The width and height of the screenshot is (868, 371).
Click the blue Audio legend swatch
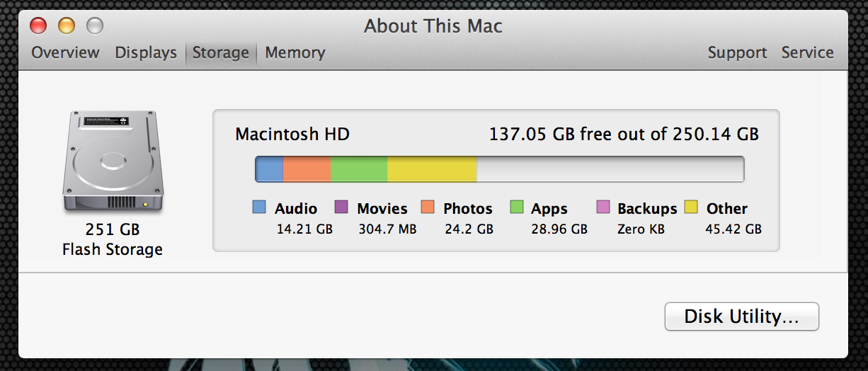259,207
